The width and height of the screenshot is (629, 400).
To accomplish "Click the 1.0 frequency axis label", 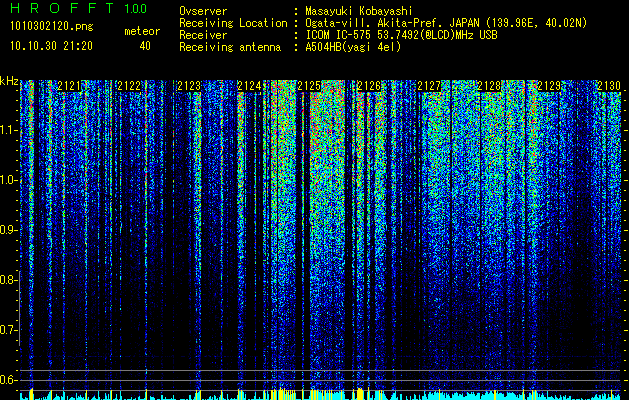I will (9, 180).
